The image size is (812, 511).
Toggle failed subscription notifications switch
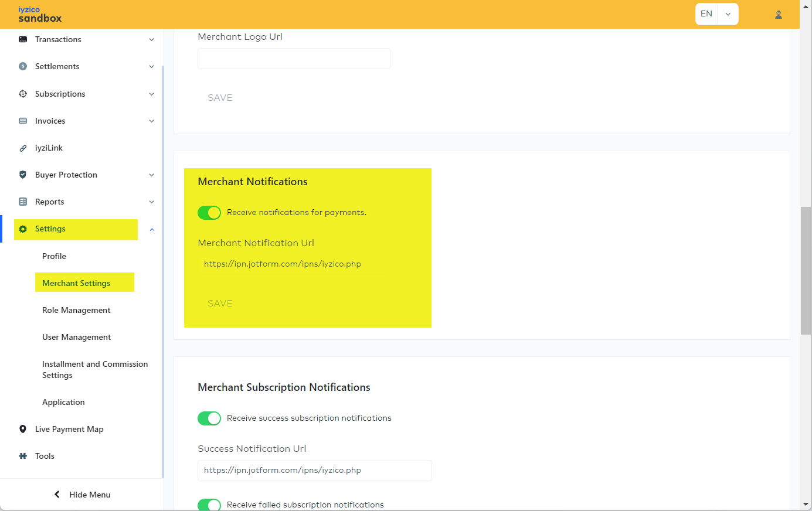[209, 505]
